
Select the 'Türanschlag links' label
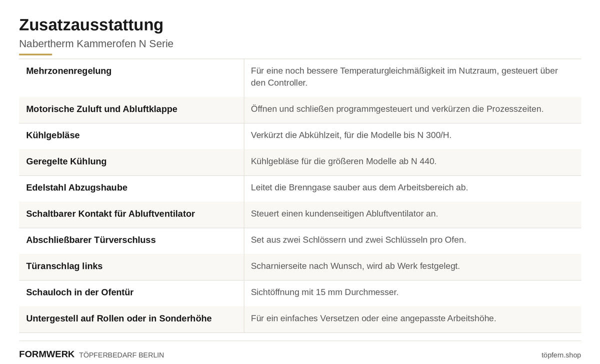64,266
